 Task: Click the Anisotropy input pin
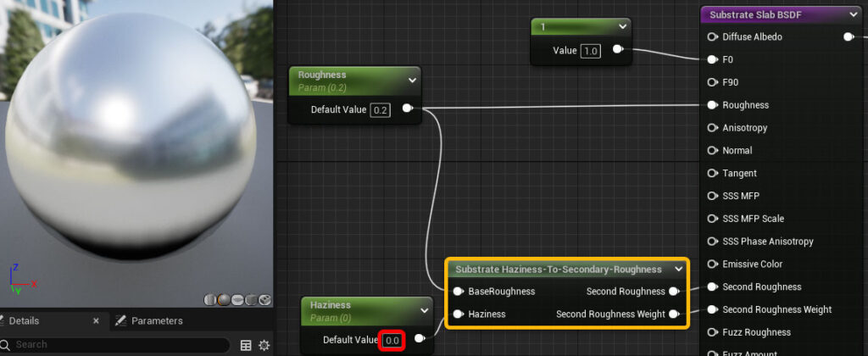[712, 128]
